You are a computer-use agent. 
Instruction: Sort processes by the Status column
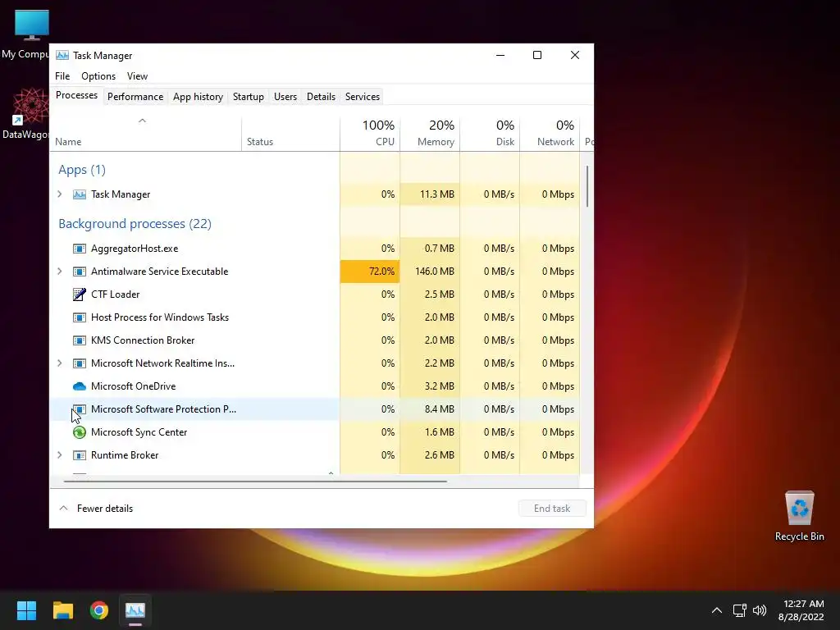click(x=291, y=134)
